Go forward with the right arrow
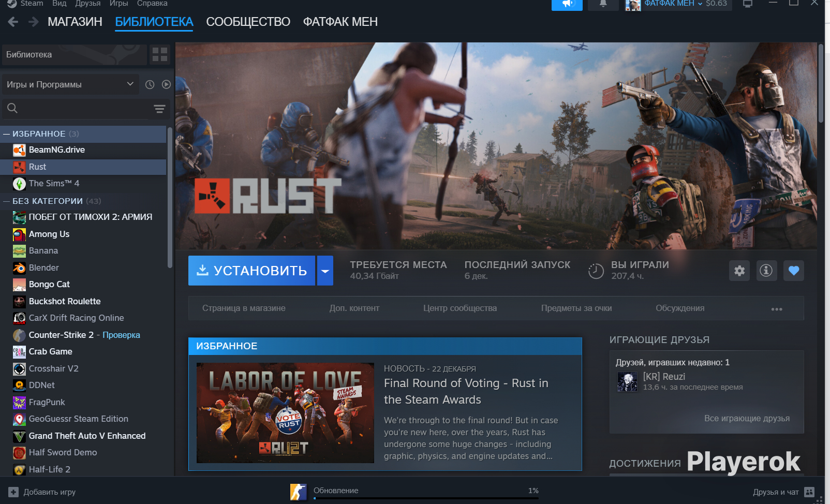Image resolution: width=830 pixels, height=504 pixels. pos(33,22)
